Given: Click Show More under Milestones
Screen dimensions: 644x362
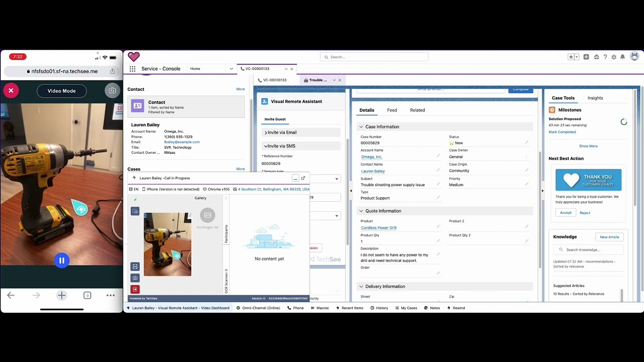Looking at the screenshot, I should point(588,146).
